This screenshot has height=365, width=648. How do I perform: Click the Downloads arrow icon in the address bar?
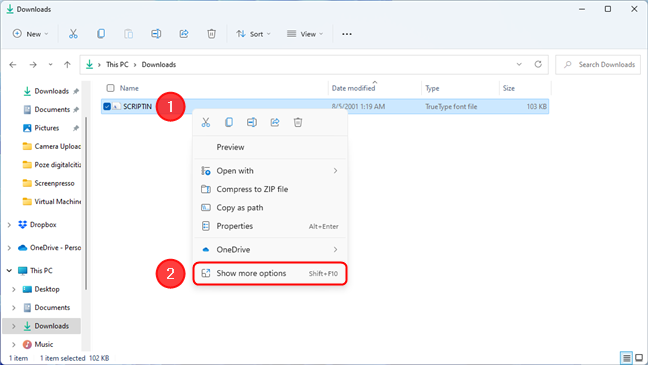click(x=89, y=64)
